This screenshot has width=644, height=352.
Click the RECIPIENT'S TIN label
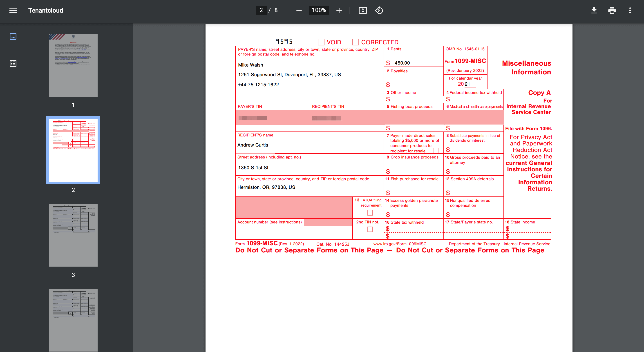(x=328, y=106)
